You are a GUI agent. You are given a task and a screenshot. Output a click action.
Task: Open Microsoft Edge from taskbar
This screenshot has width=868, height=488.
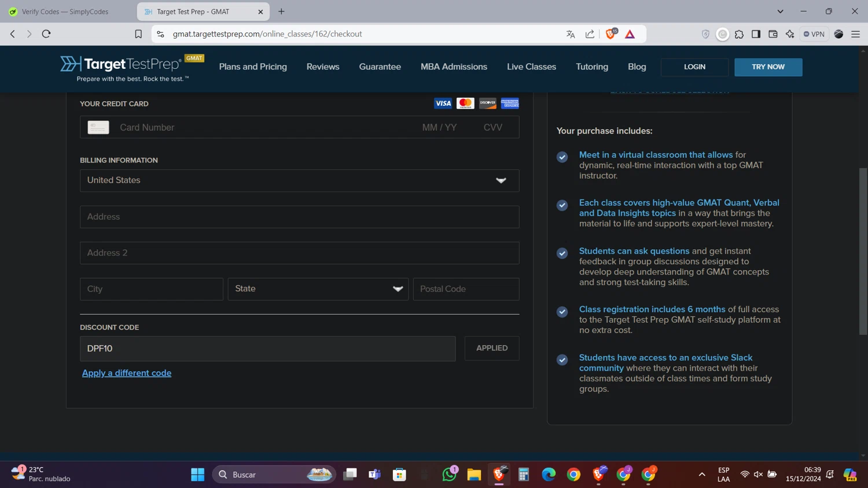[x=549, y=475]
